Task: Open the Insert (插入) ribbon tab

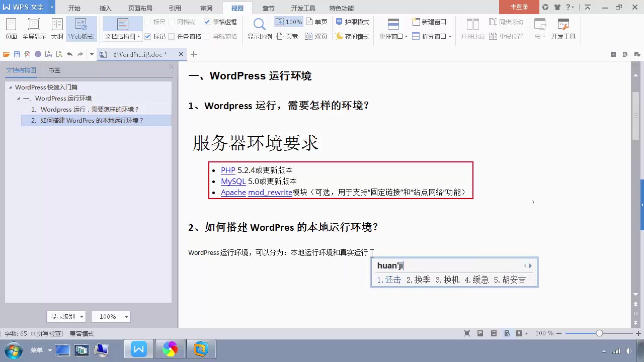Action: (106, 8)
